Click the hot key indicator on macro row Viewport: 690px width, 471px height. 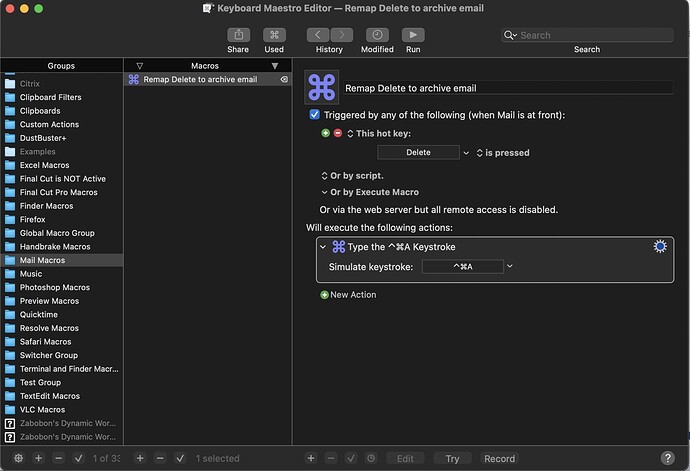click(284, 79)
